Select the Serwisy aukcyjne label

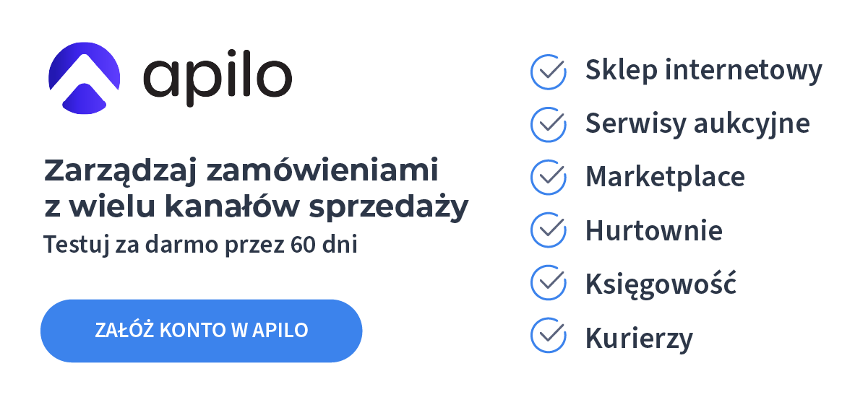[x=697, y=124]
